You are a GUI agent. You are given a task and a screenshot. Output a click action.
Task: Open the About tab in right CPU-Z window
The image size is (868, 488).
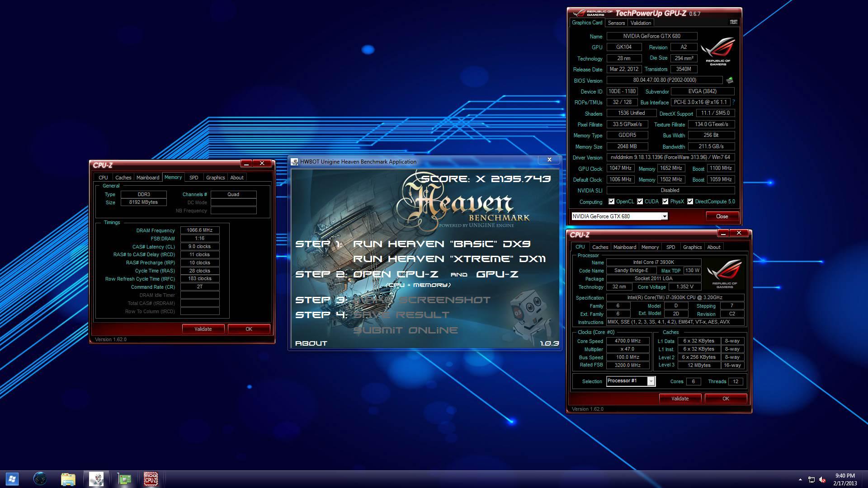click(x=714, y=247)
